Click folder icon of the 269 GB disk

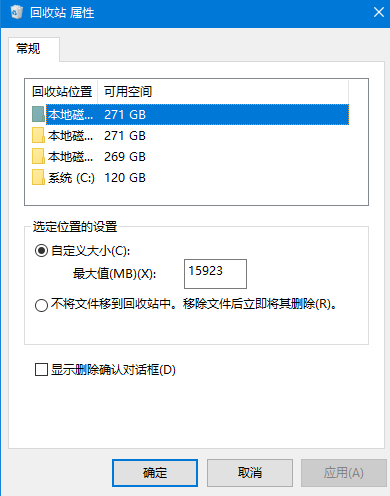(38, 156)
